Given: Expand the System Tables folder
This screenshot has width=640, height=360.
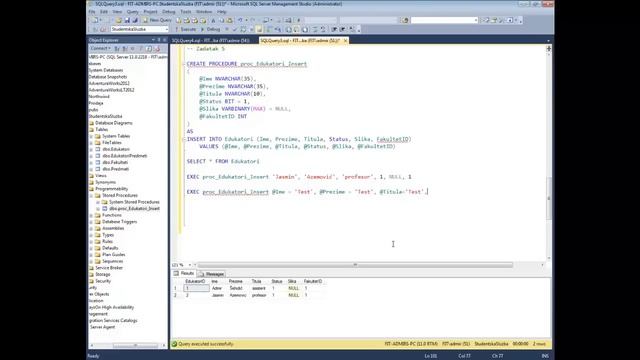Looking at the screenshot, I should (x=91, y=136).
